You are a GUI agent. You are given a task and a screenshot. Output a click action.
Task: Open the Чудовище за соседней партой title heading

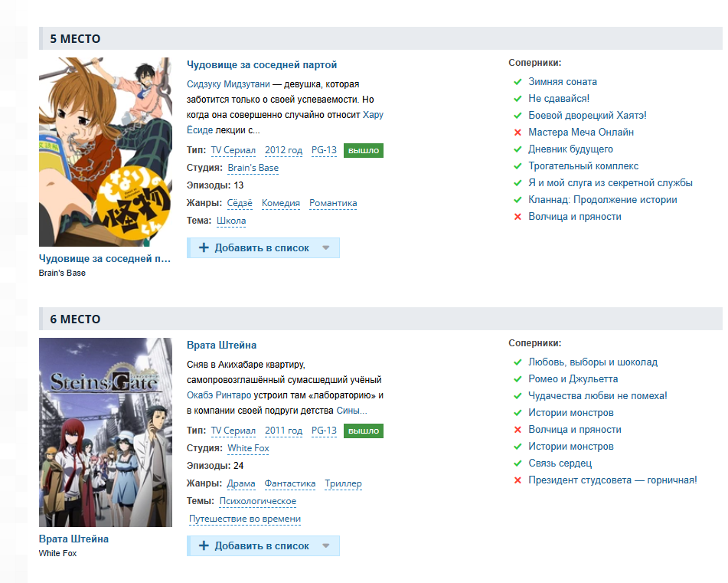pyautogui.click(x=262, y=65)
